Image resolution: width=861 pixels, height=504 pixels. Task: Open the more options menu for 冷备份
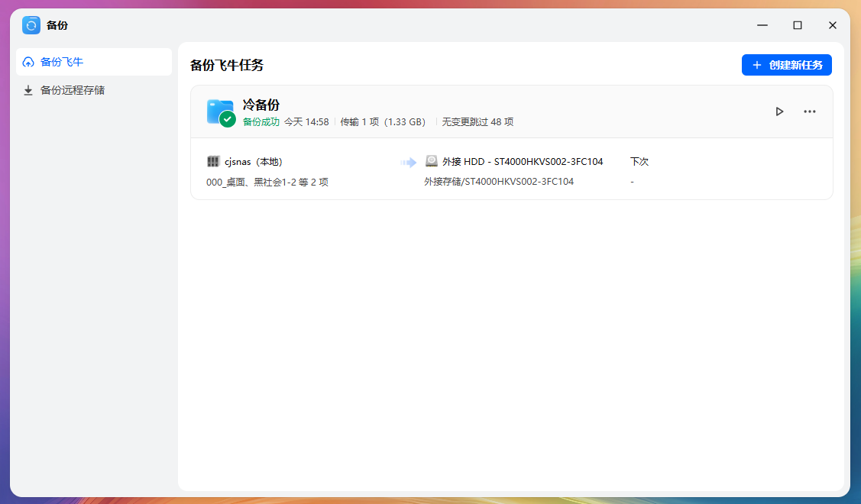coord(809,111)
